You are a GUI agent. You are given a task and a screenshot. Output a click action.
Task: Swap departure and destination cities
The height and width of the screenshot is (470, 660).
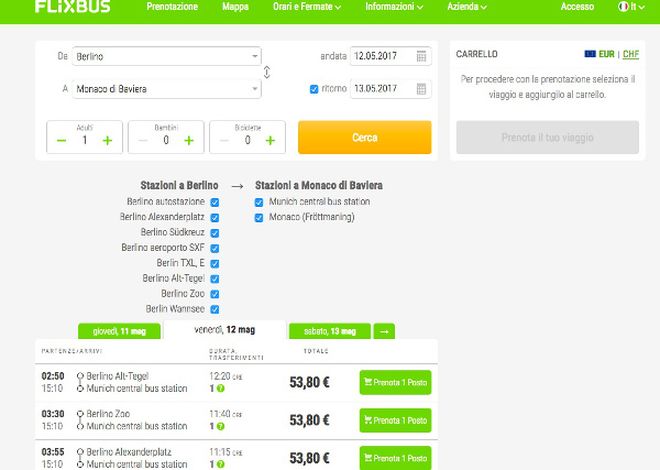[267, 72]
